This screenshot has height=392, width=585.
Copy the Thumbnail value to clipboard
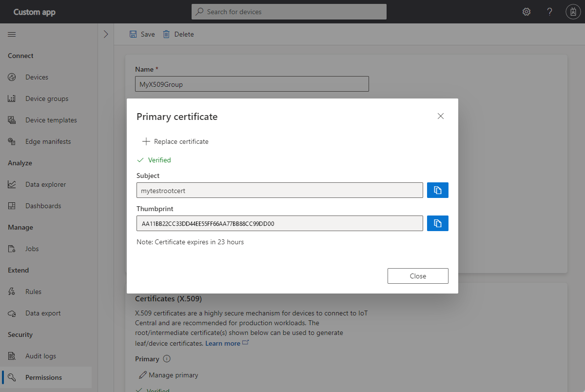[x=437, y=223]
